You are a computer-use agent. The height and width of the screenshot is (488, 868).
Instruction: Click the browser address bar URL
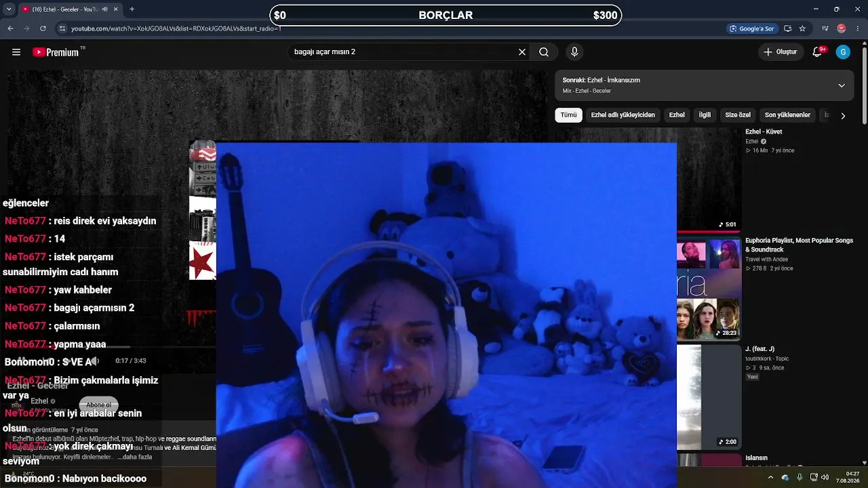(x=176, y=28)
